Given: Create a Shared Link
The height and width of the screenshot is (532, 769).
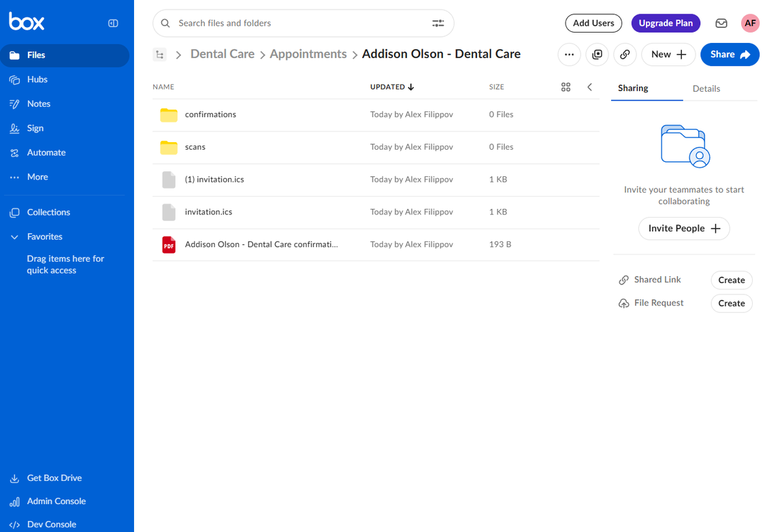Looking at the screenshot, I should tap(732, 280).
